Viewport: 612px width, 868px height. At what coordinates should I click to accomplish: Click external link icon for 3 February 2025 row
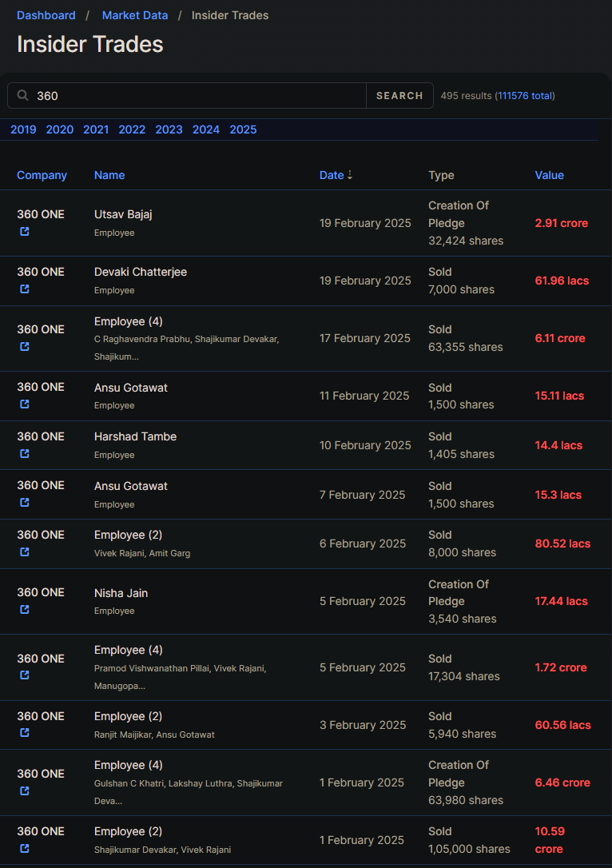(24, 732)
